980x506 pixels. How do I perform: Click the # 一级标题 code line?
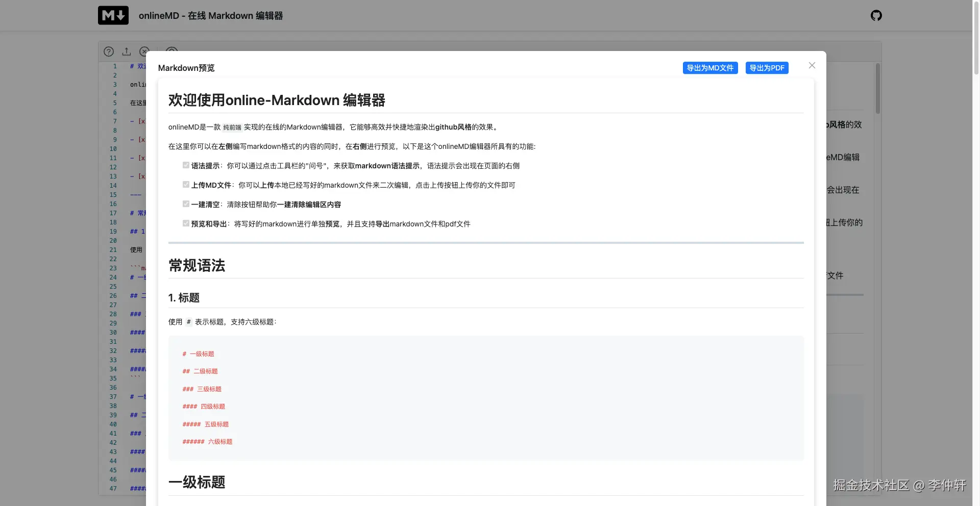tap(198, 354)
